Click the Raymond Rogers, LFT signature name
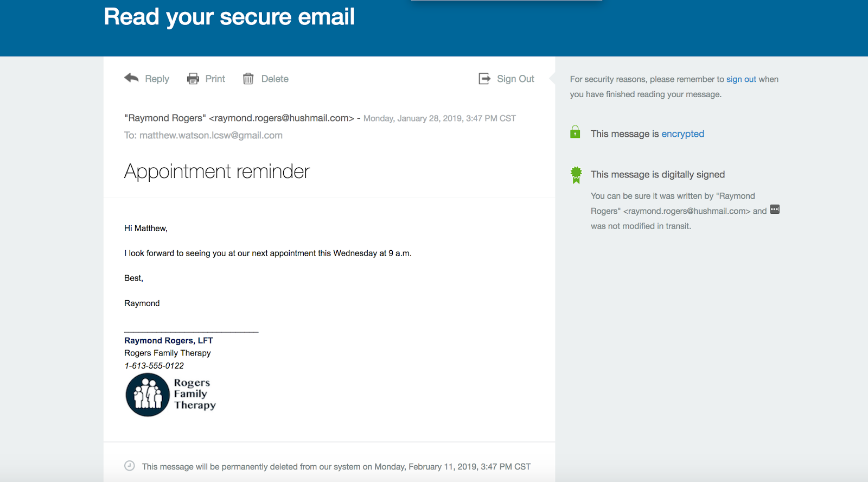Image resolution: width=868 pixels, height=482 pixels. 169,340
